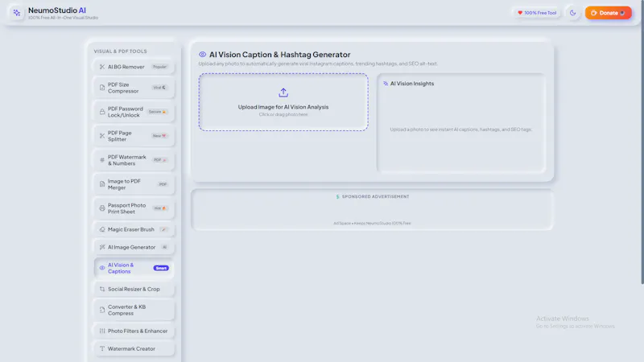The image size is (644, 362).
Task: Open Watermark Creator tool
Action: pos(134,348)
